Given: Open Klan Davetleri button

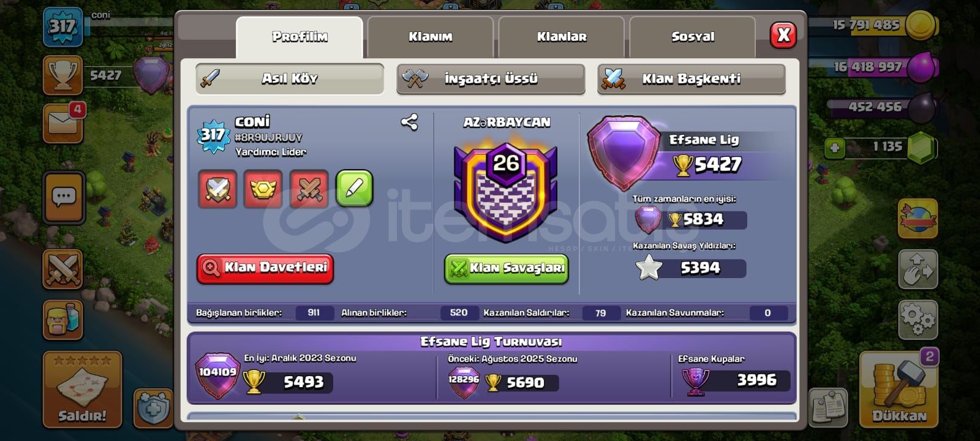Looking at the screenshot, I should coord(265,268).
